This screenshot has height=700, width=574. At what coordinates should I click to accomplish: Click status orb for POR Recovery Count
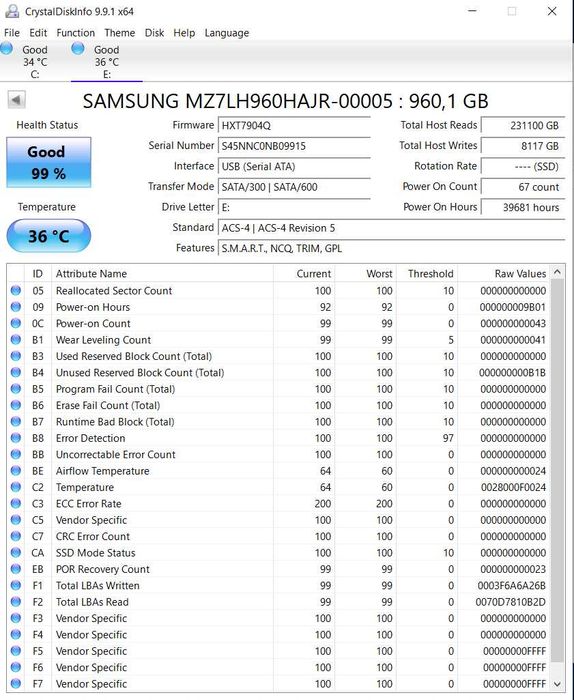click(16, 569)
